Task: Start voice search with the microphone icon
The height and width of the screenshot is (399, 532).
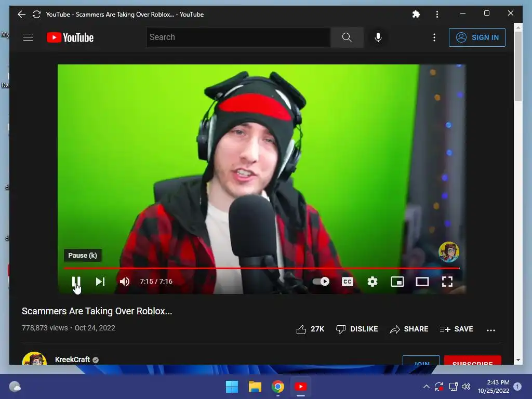Action: pyautogui.click(x=378, y=37)
